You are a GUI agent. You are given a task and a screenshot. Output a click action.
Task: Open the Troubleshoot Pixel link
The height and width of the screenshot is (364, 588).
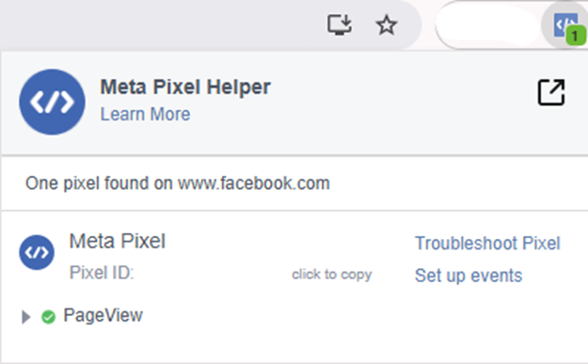pyautogui.click(x=487, y=244)
